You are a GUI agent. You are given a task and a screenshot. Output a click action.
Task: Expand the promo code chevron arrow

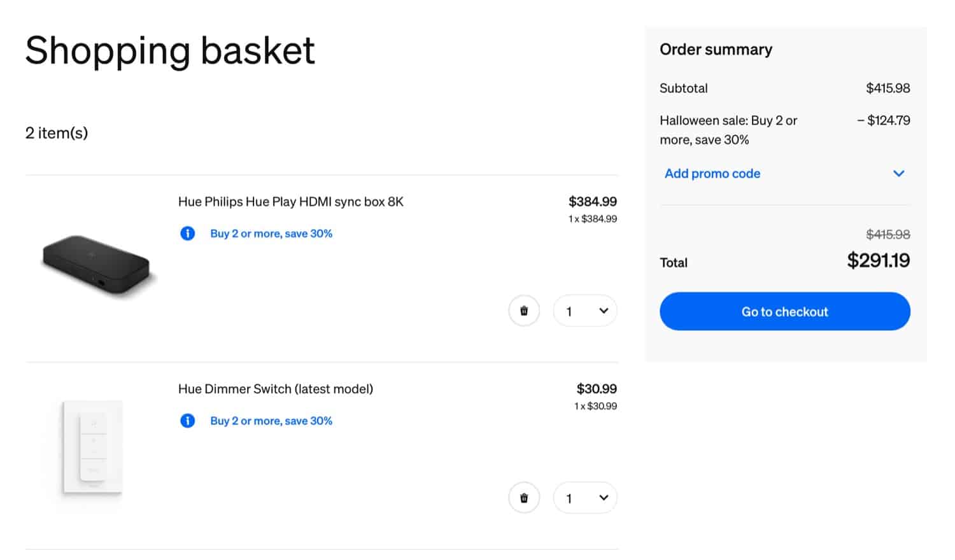click(898, 174)
